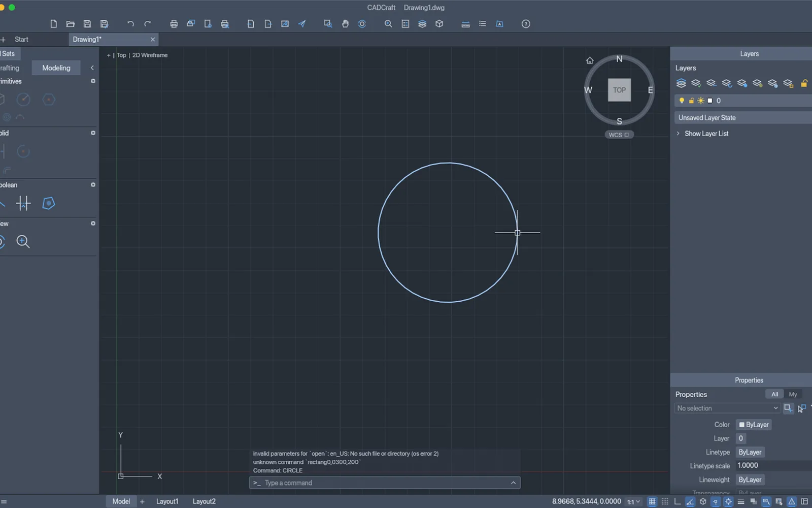
Task: Select the Pan hand tool
Action: (345, 24)
